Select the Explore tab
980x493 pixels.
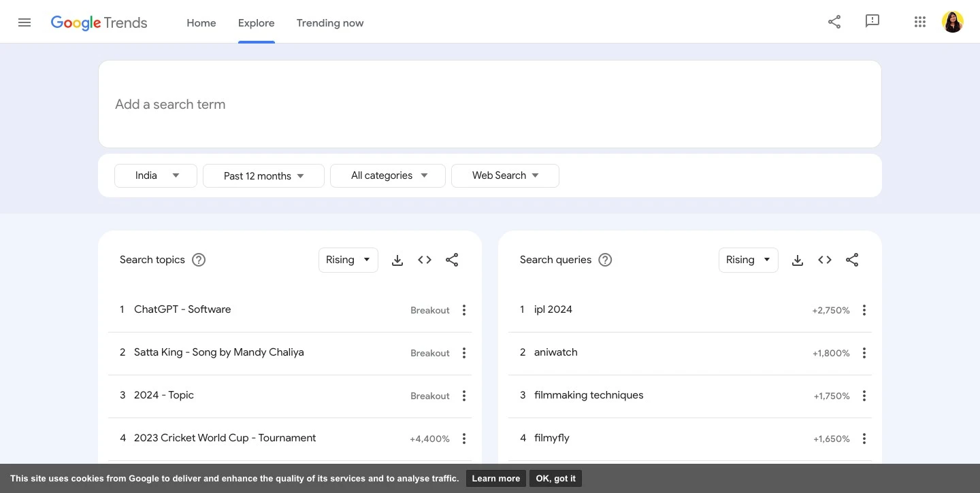[257, 22]
